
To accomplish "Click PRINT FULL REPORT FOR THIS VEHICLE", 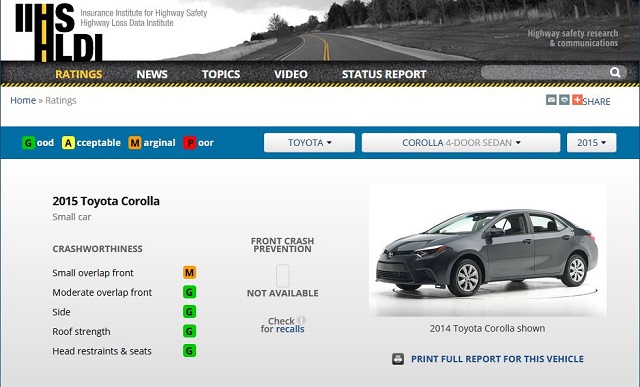I will point(497,359).
